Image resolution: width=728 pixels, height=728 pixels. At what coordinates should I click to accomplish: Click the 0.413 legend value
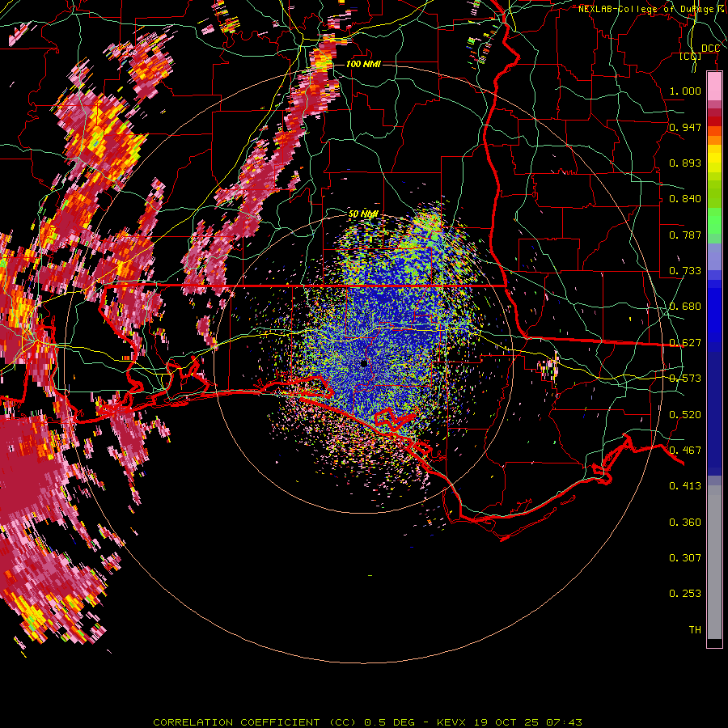point(685,485)
